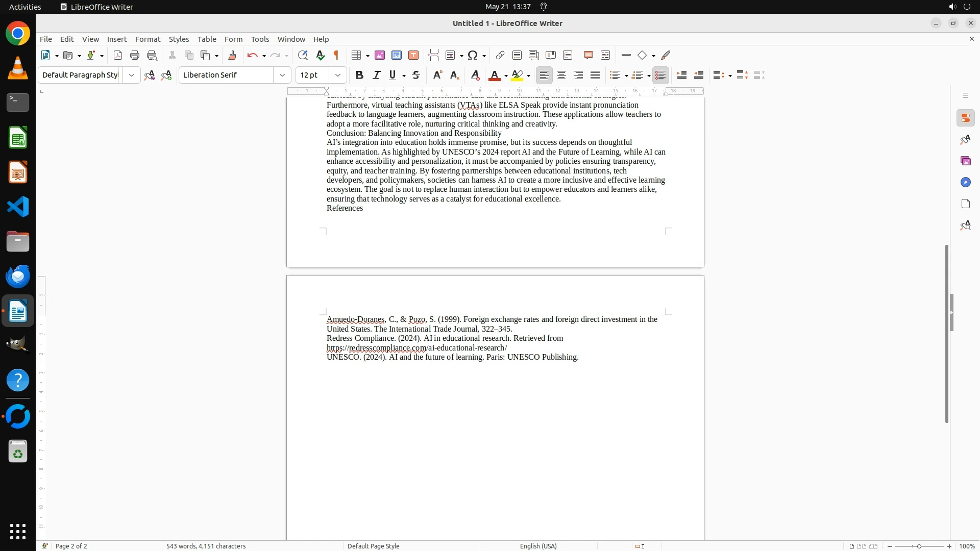Open the Find & Replace tool

coord(303,55)
